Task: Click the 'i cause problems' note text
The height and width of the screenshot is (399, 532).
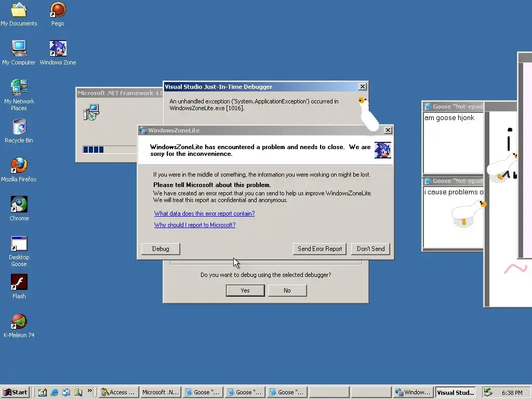Action: (x=454, y=192)
